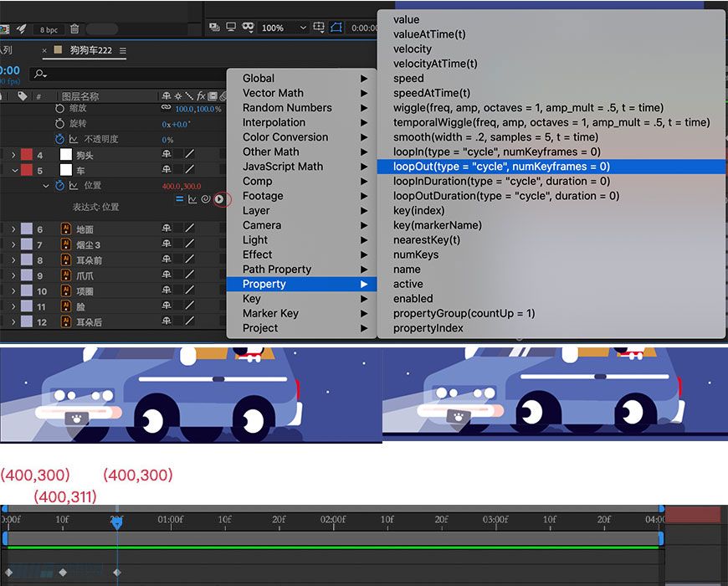This screenshot has width=728, height=586.
Task: Click expression pick whip spiral icon
Action: point(206,199)
